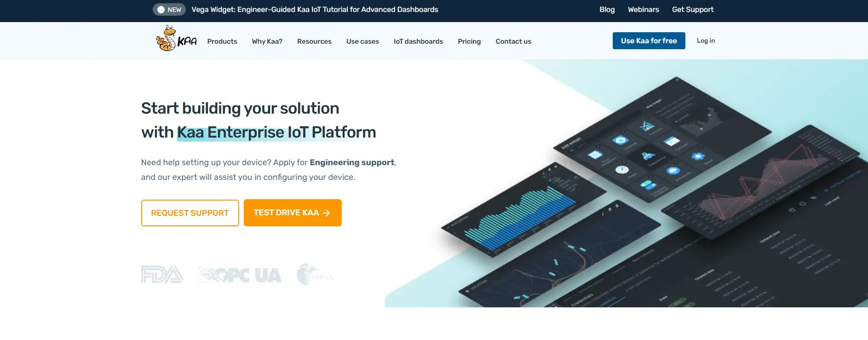
Task: Open Contact us page
Action: pos(513,41)
